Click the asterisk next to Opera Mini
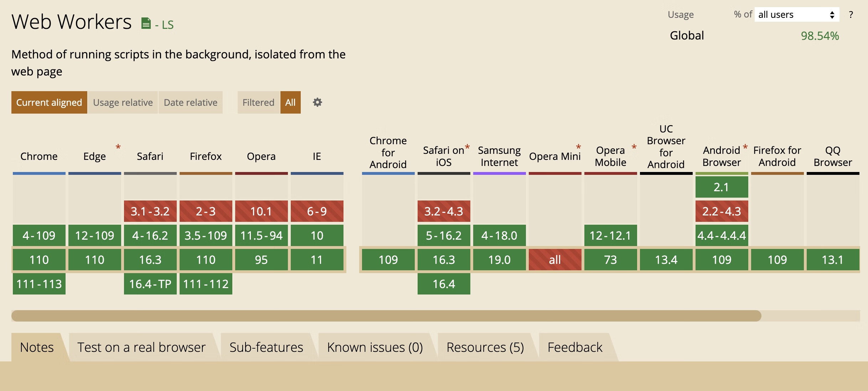This screenshot has width=868, height=391. 578,147
